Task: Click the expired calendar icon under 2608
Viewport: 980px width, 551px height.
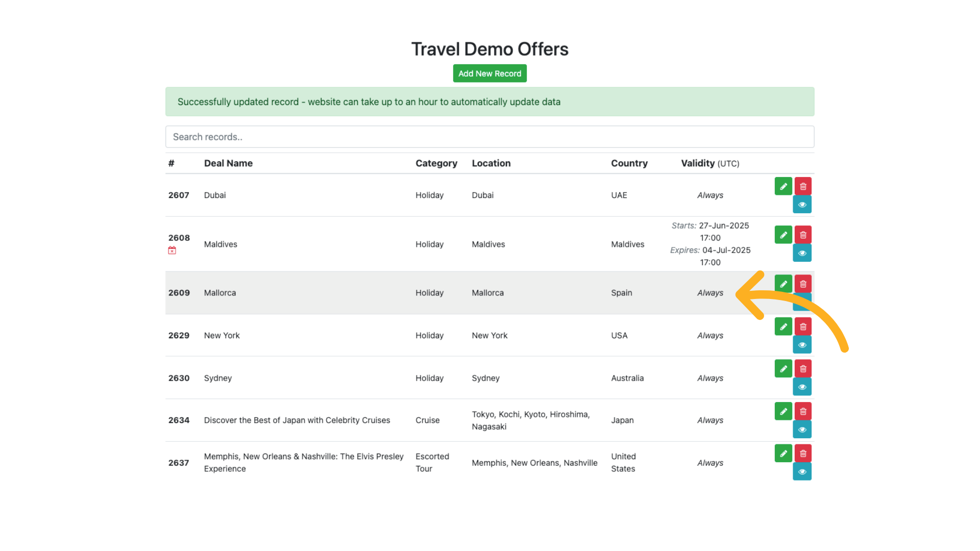Action: point(172,251)
